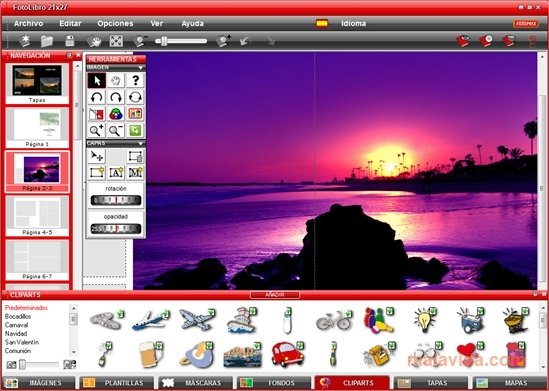Click the zoom in magnifier tool
549x391 pixels.
tap(97, 130)
